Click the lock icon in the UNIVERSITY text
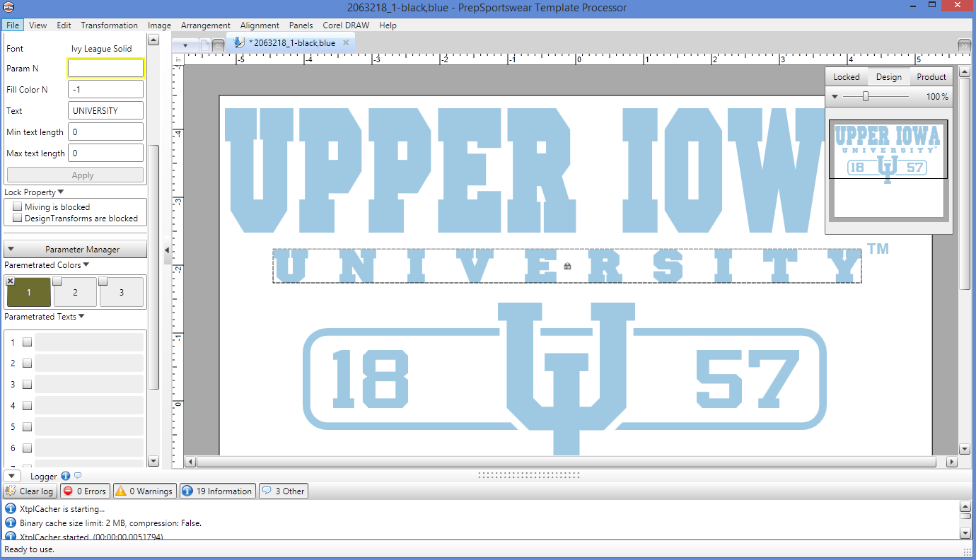 point(567,266)
